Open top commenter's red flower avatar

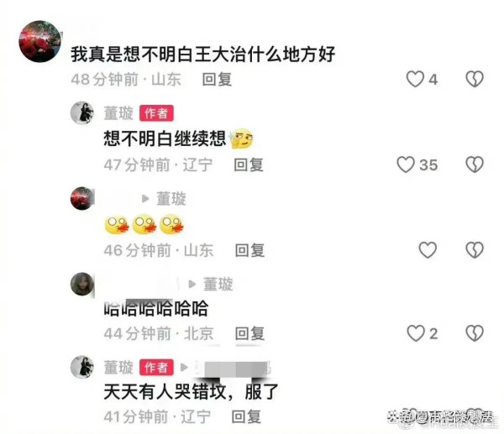click(39, 41)
